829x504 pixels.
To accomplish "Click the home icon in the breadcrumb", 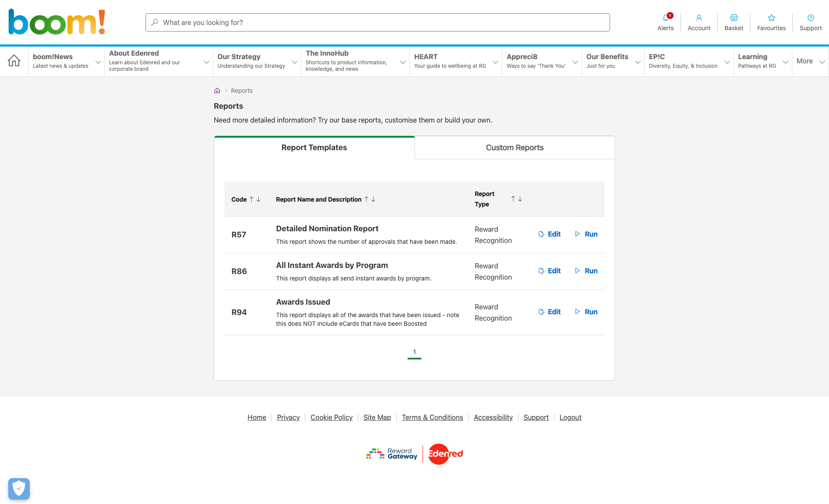I will point(217,91).
